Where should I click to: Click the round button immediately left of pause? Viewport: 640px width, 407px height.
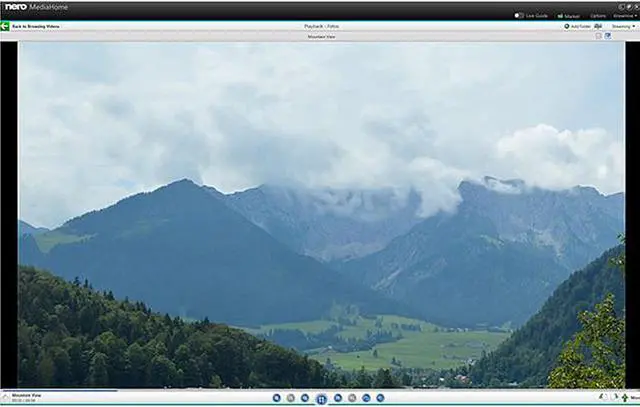[304, 398]
